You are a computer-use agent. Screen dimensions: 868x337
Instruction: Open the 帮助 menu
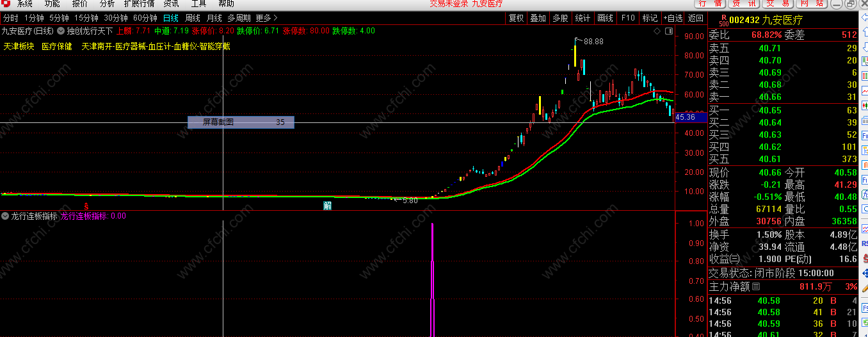pyautogui.click(x=227, y=4)
